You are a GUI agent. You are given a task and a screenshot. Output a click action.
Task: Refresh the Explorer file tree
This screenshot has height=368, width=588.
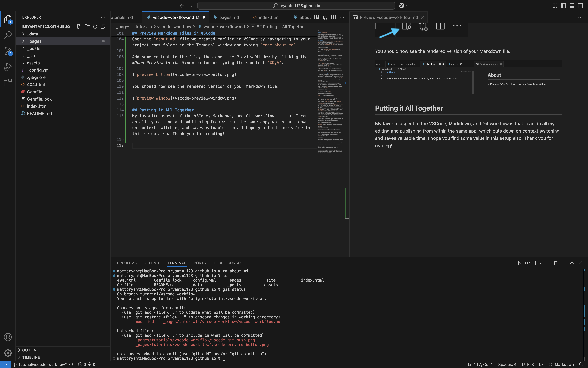tap(95, 26)
